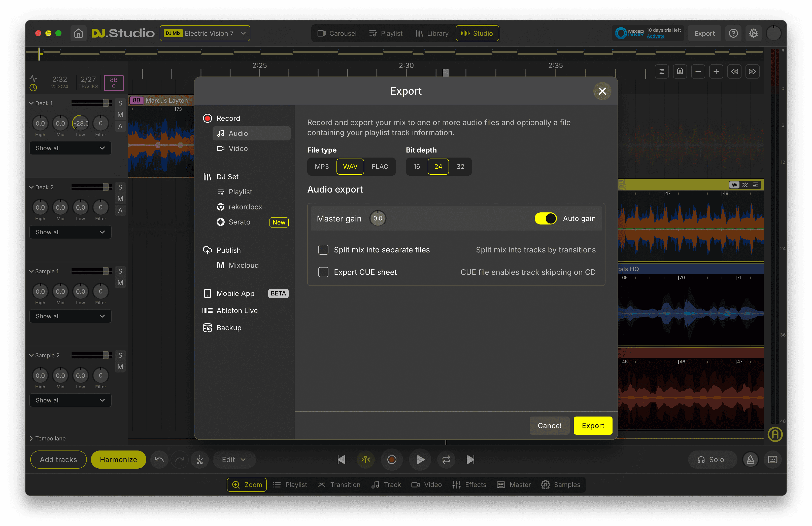Check Export CUE sheet
The height and width of the screenshot is (526, 812).
(323, 272)
